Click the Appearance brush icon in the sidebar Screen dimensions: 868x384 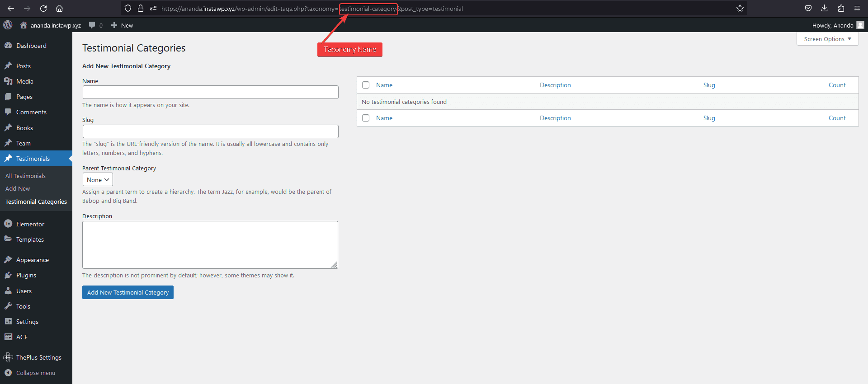click(x=8, y=260)
